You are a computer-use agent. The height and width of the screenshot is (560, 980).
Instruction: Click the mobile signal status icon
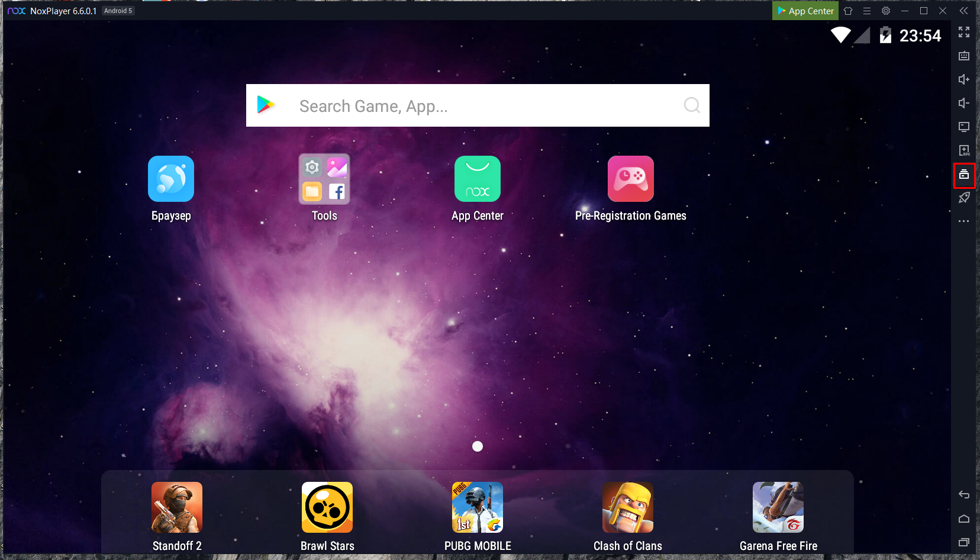862,35
